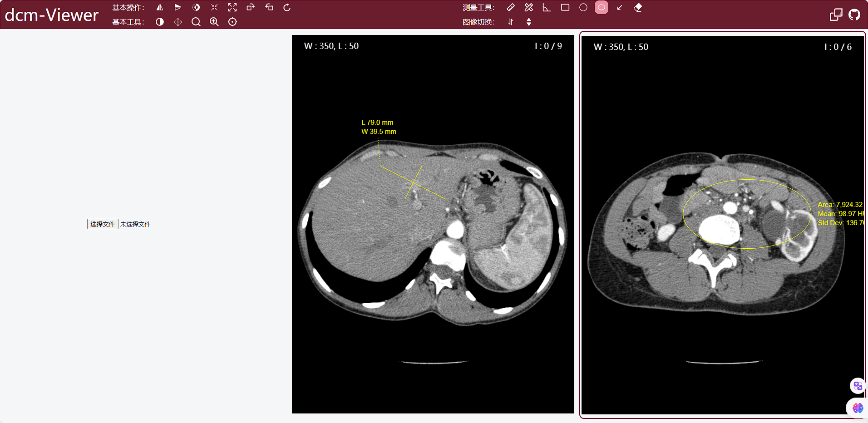This screenshot has width=868, height=423.
Task: Select the length ruler measurement tool
Action: click(x=511, y=7)
